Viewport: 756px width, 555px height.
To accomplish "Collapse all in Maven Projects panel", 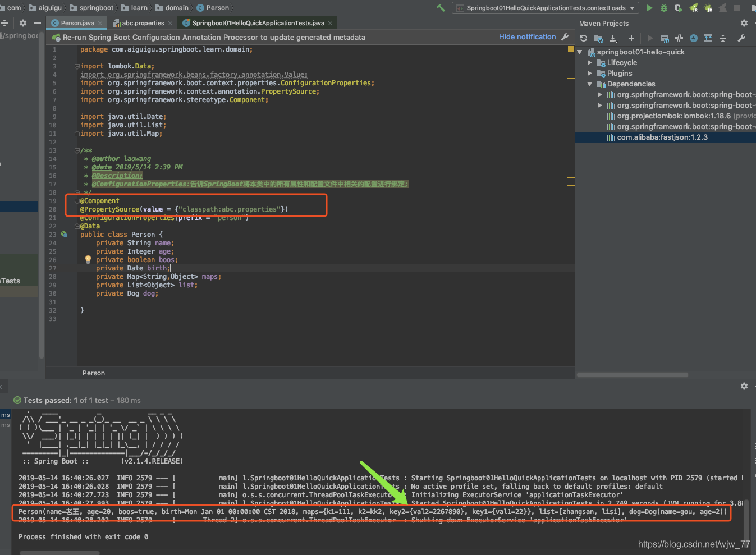I will pos(723,38).
